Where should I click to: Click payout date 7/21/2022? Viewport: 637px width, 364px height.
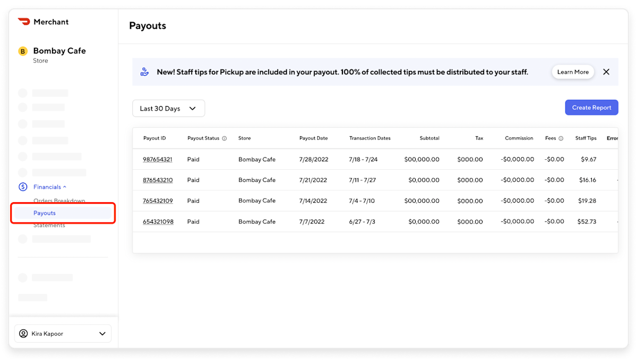coord(313,180)
